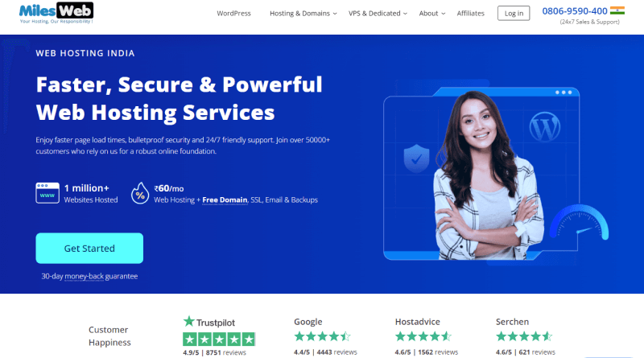The height and width of the screenshot is (358, 644).
Task: Click the WordPress logo in hero image
Action: [545, 127]
